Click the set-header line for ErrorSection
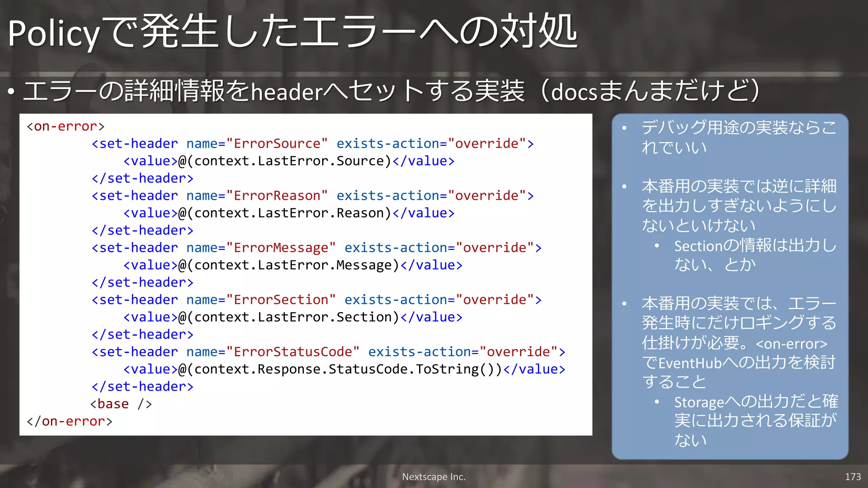Viewport: 868px width, 488px height. point(317,300)
